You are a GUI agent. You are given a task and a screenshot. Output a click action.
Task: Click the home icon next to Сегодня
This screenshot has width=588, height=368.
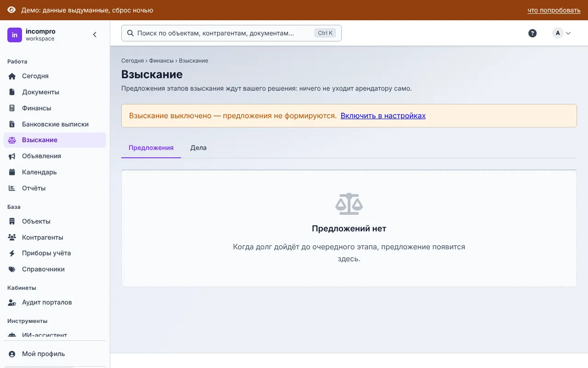tap(12, 76)
